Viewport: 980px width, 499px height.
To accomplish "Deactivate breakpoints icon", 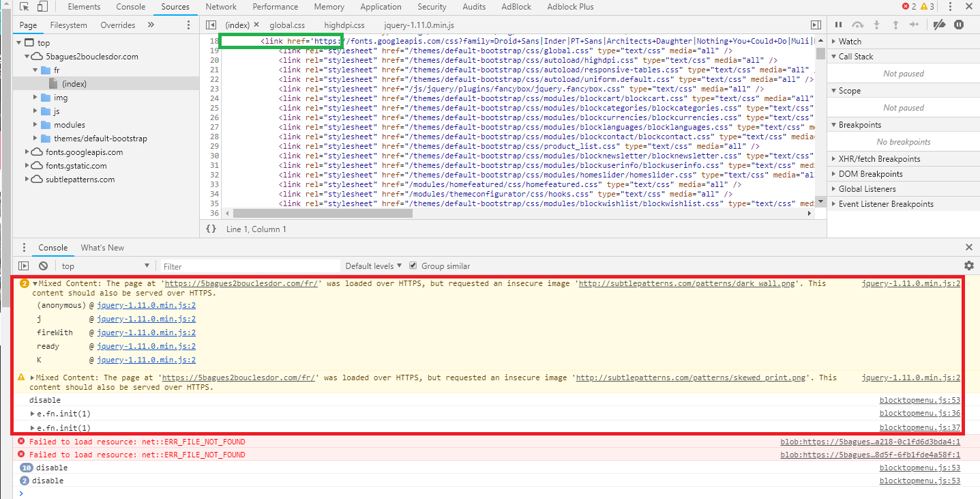I will pos(939,25).
